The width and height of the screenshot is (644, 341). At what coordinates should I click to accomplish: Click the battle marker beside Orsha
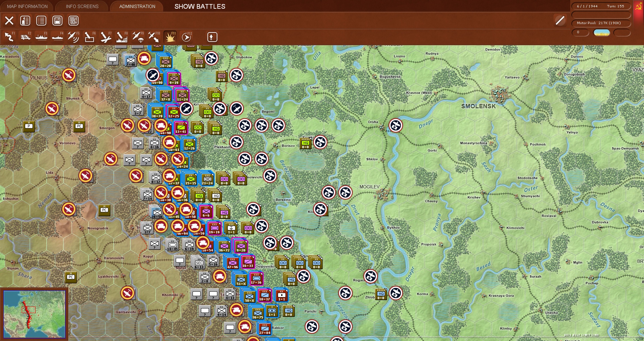396,125
